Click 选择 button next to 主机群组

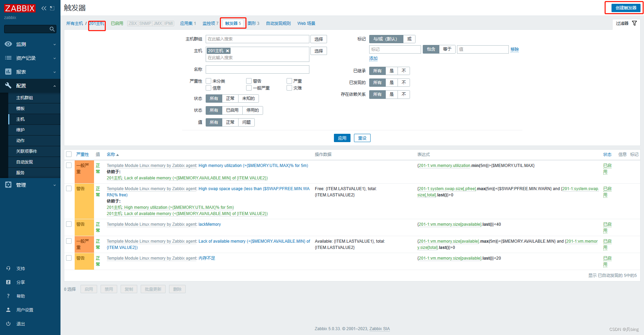(319, 39)
